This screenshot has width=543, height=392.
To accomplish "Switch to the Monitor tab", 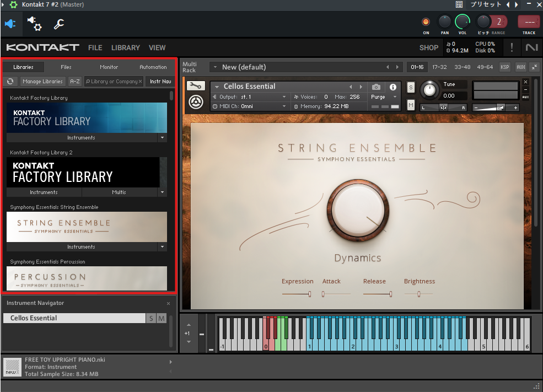I will pyautogui.click(x=109, y=67).
